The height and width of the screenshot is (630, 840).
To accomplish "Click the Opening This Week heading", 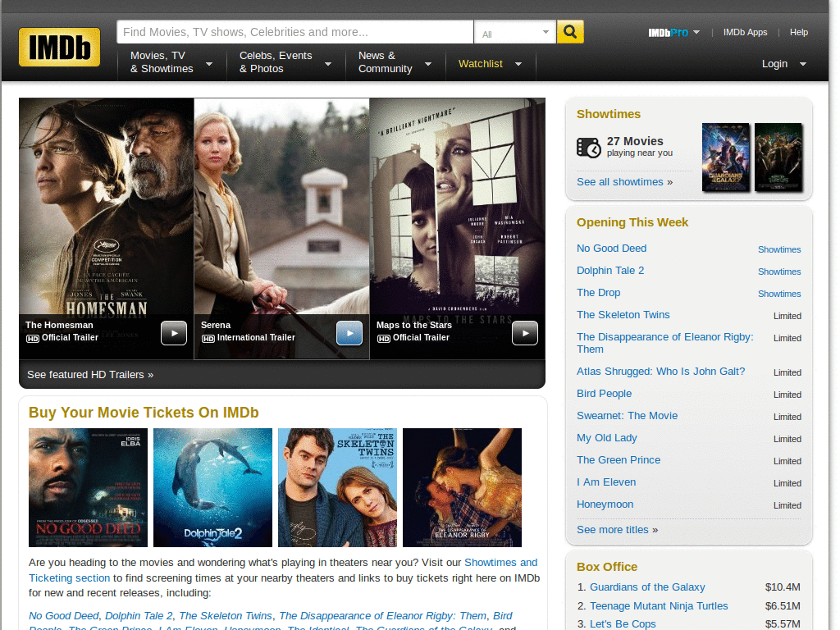I will pos(632,222).
